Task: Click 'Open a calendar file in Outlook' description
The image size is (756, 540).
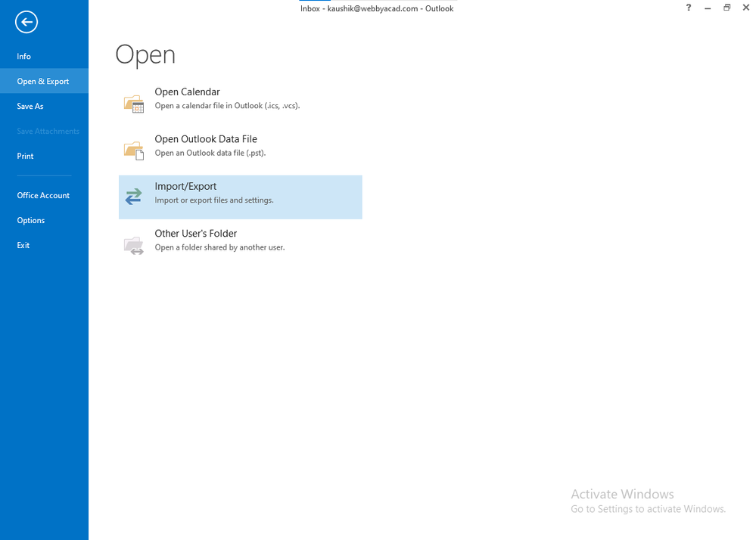Action: point(227,105)
